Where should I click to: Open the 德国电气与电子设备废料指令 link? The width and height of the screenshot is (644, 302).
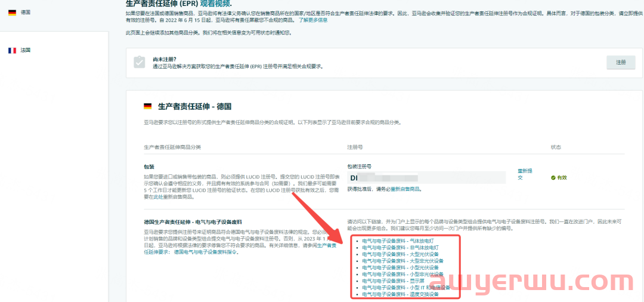point(205,252)
